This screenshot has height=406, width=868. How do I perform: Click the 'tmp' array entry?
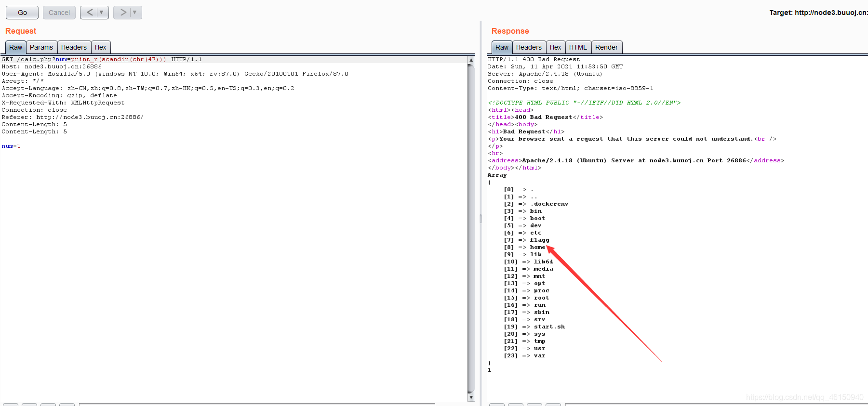(540, 341)
